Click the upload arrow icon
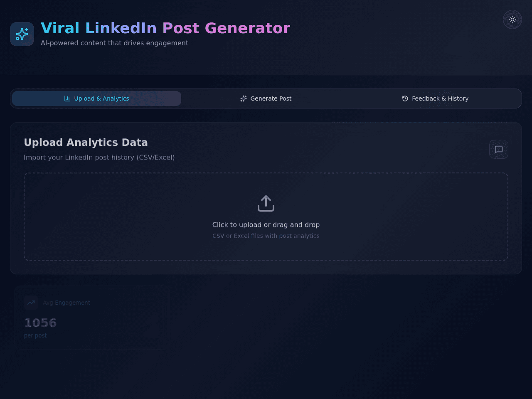This screenshot has height=399, width=532. click(x=266, y=203)
